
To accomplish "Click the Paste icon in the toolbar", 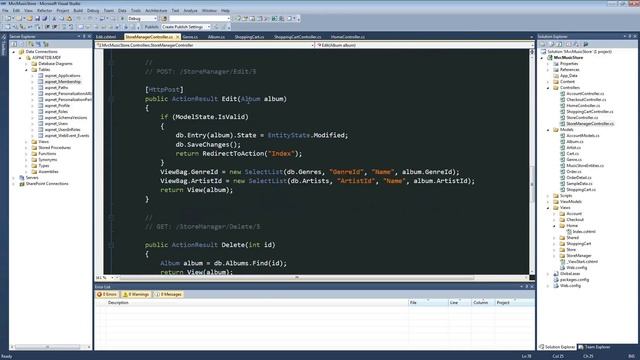I will (69, 18).
